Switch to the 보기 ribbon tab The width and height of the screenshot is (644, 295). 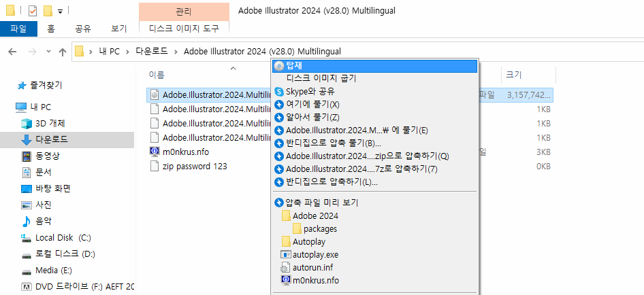pyautogui.click(x=119, y=29)
